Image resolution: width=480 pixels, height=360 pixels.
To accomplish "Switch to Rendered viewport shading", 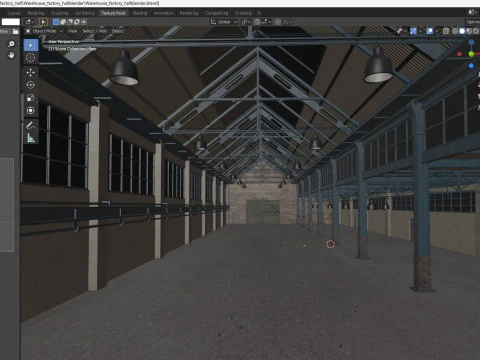I will click(476, 31).
